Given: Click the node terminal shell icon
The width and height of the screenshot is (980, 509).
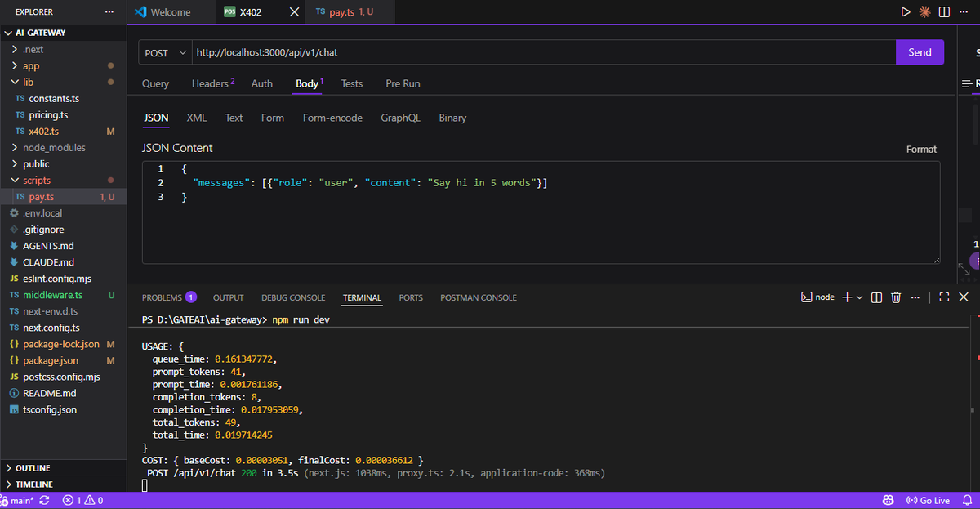Looking at the screenshot, I should [806, 297].
